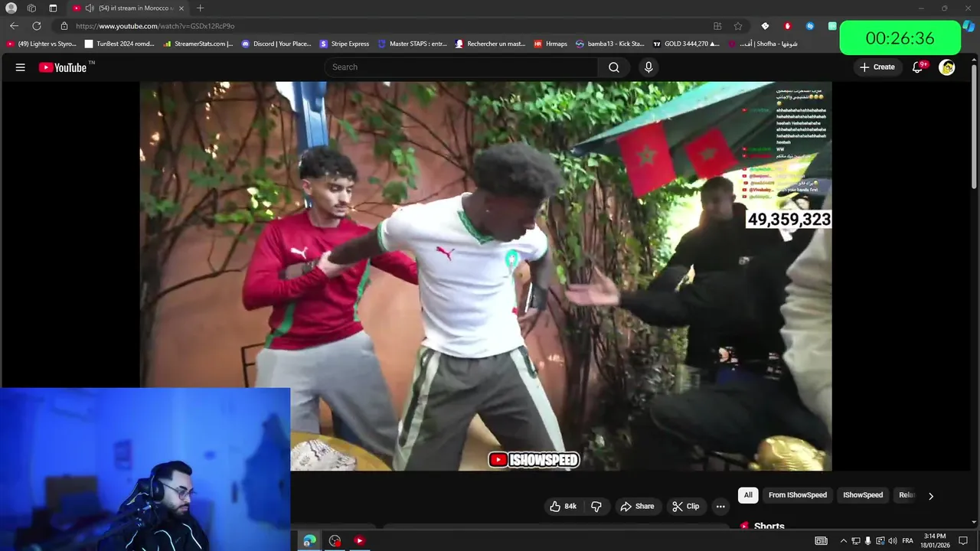This screenshot has width=980, height=551.
Task: Open the Stripe Express bookmark
Action: coord(345,44)
